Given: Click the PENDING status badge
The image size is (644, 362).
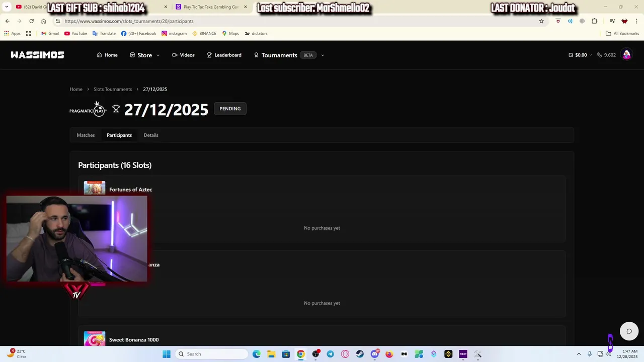Looking at the screenshot, I should pyautogui.click(x=230, y=109).
